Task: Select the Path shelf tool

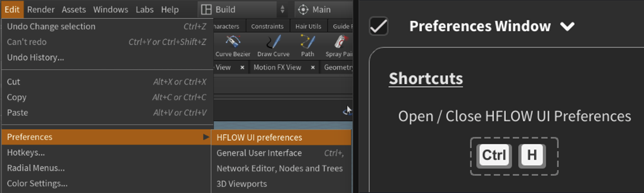Action: point(307,46)
